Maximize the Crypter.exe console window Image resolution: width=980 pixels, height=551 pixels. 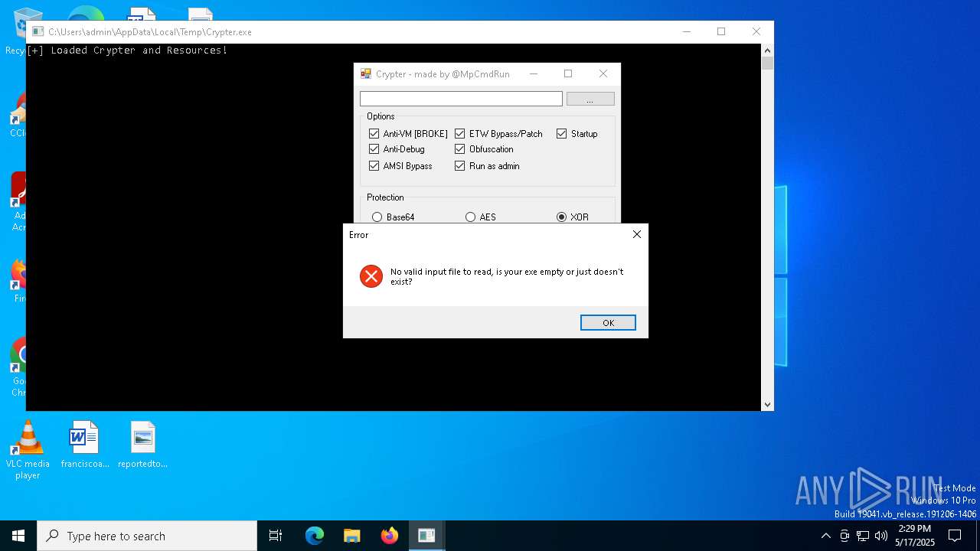pos(721,32)
